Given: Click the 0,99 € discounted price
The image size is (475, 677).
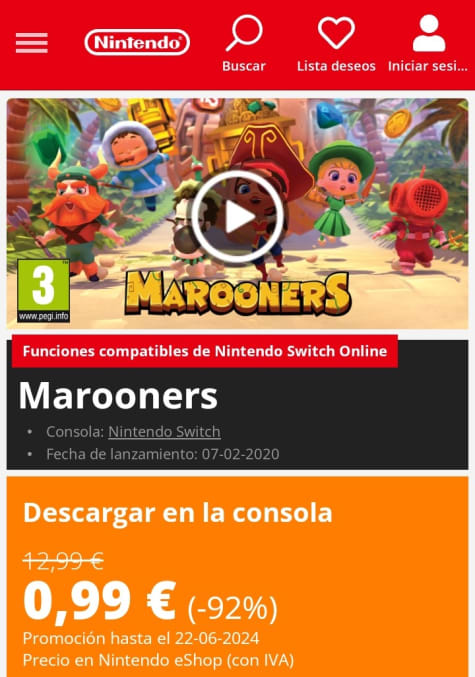Looking at the screenshot, I should click(x=99, y=601).
